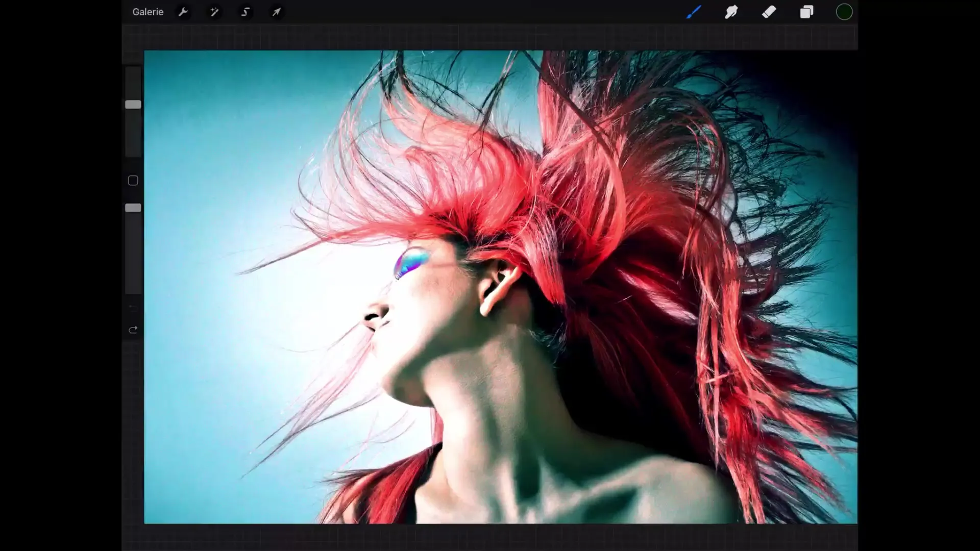Open the Adjustments magic wand menu
Viewport: 980px width, 551px height.
point(214,12)
